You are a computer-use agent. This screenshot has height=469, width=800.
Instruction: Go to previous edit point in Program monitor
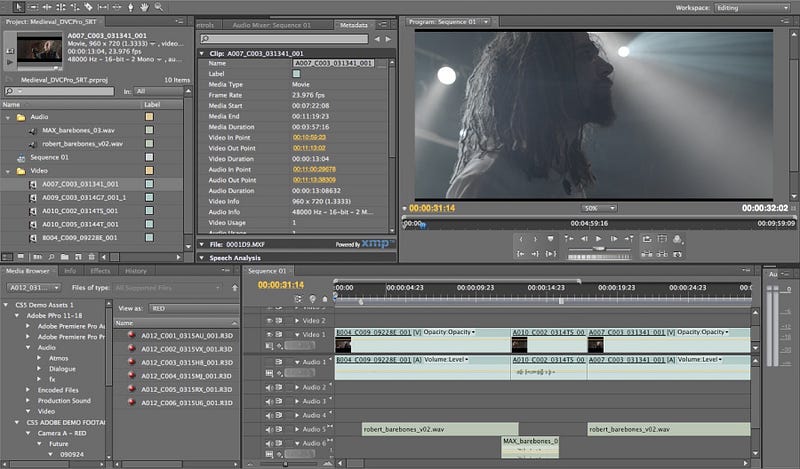569,239
